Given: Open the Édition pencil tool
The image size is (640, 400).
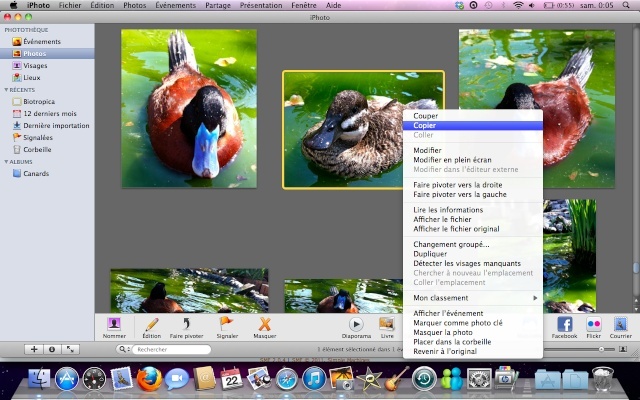Looking at the screenshot, I should click(151, 324).
